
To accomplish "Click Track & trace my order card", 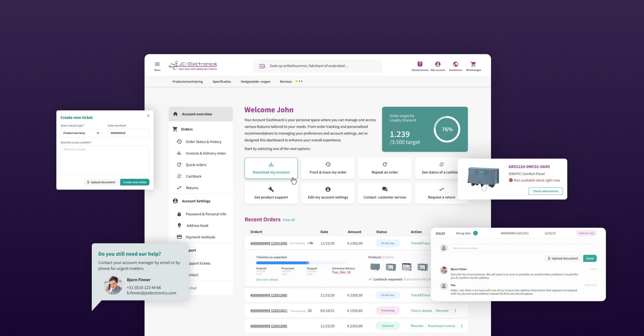I will click(328, 168).
